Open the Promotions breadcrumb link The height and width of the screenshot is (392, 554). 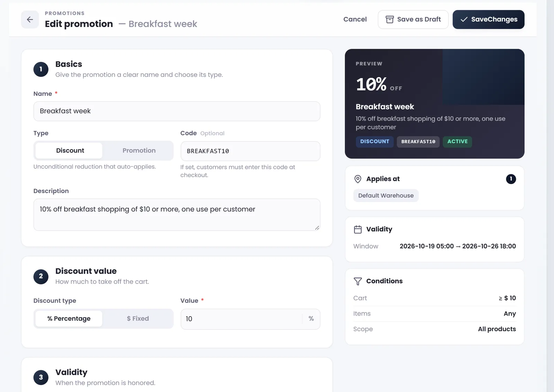click(x=65, y=13)
